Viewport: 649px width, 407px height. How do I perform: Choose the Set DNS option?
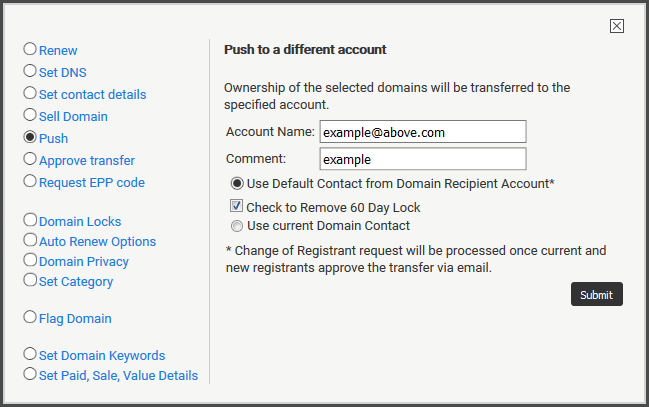coord(30,71)
